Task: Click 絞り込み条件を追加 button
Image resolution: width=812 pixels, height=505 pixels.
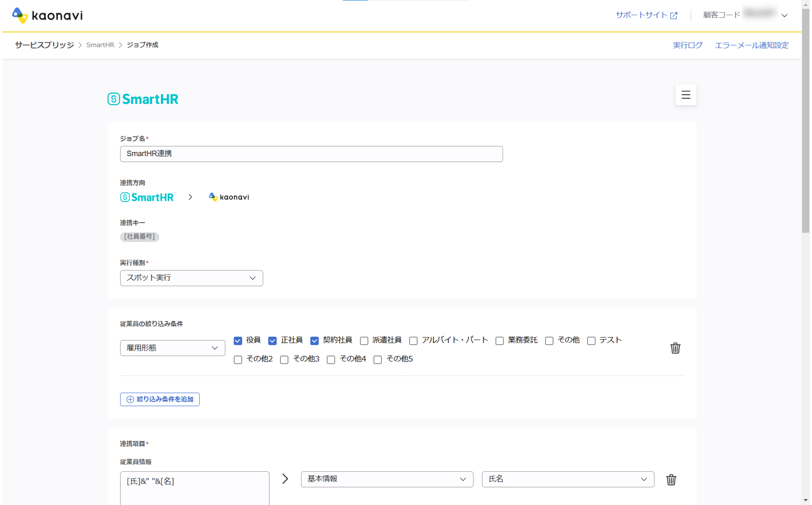Action: tap(160, 399)
